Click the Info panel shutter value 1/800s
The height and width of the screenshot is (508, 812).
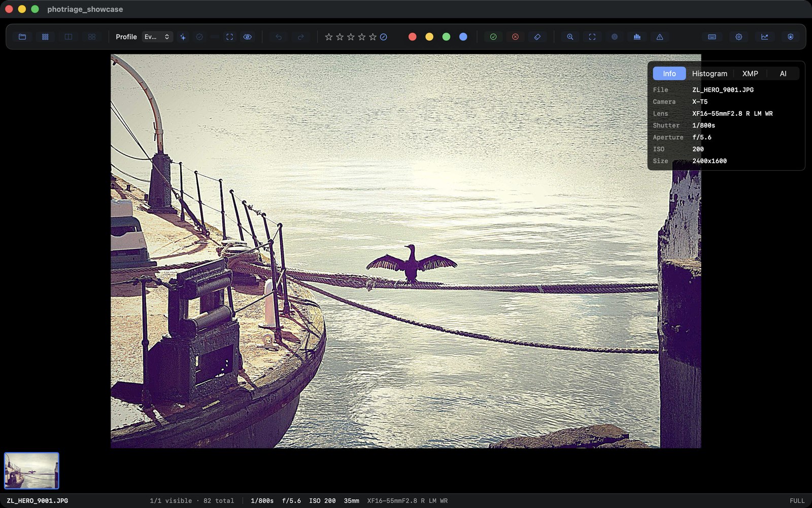pyautogui.click(x=703, y=125)
